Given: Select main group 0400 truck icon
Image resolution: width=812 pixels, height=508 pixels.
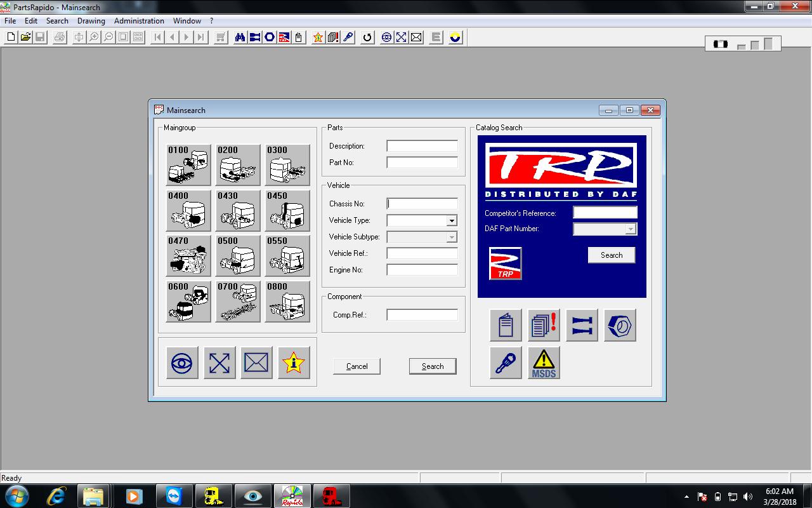Looking at the screenshot, I should point(188,211).
